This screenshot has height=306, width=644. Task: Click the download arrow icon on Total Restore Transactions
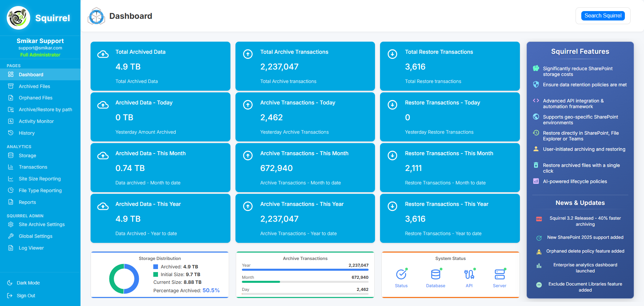pos(392,54)
